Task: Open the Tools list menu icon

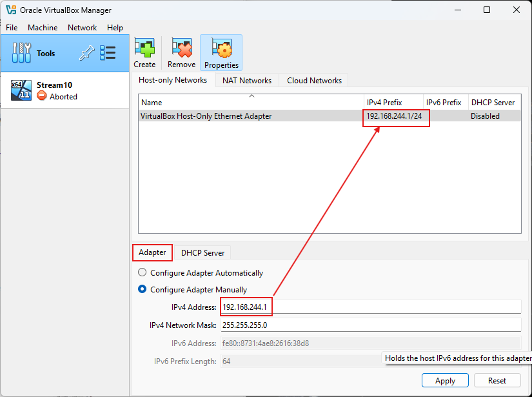Action: click(x=108, y=54)
